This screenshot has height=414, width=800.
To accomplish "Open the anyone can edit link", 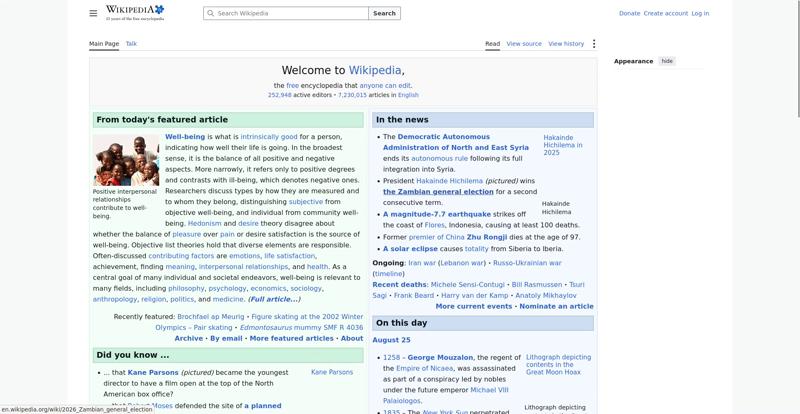I will coord(385,86).
